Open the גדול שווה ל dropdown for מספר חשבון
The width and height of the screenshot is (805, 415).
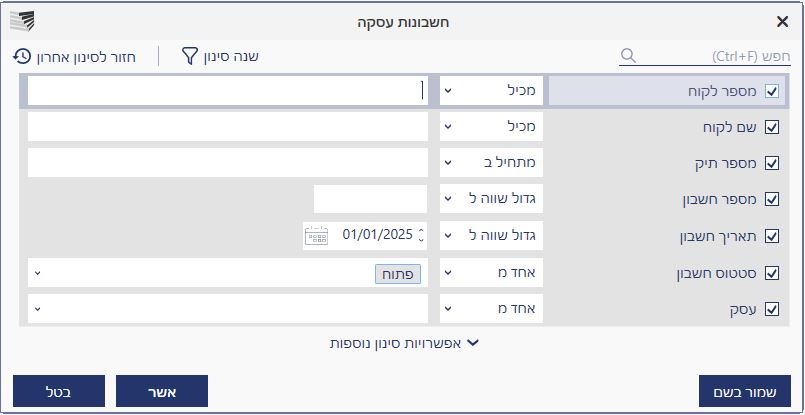(x=491, y=199)
